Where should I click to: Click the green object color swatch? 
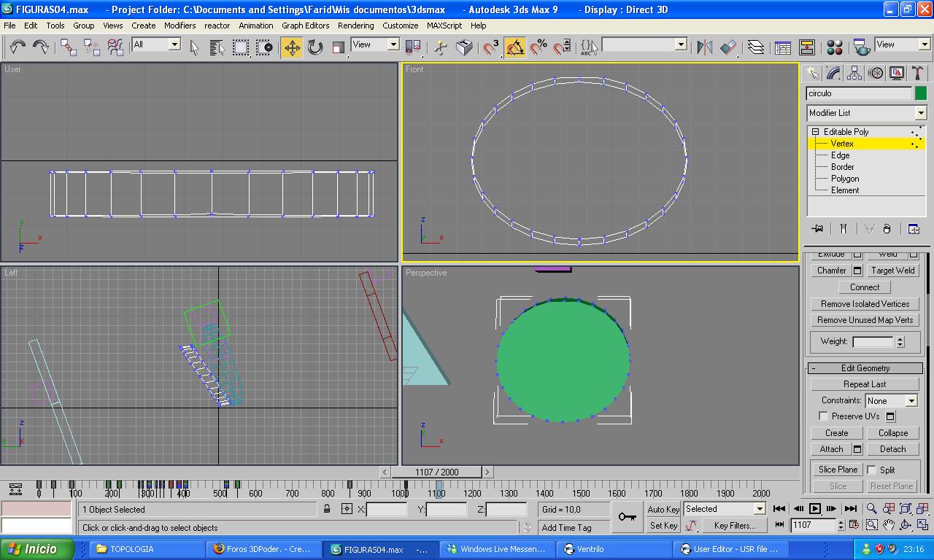(921, 93)
